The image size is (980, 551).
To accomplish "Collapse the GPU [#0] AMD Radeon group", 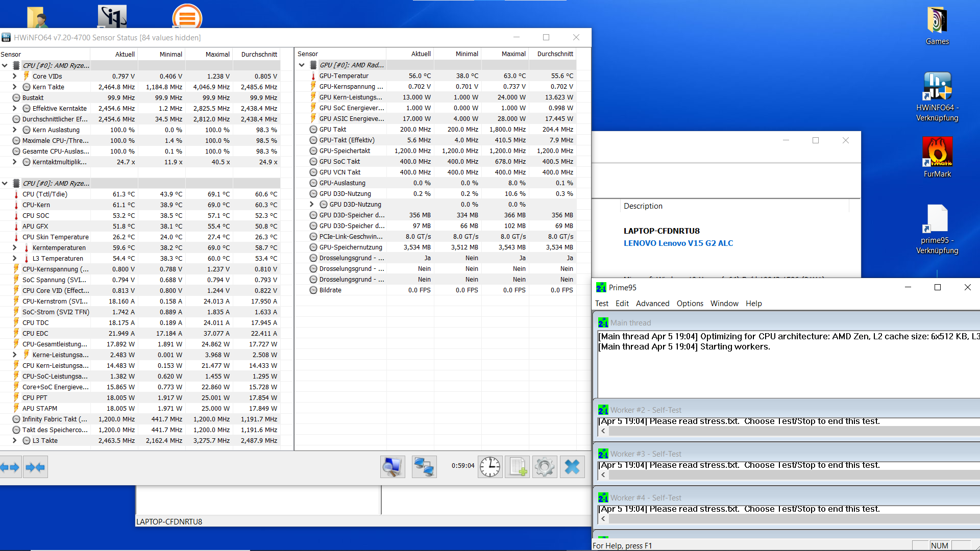I will pos(302,65).
